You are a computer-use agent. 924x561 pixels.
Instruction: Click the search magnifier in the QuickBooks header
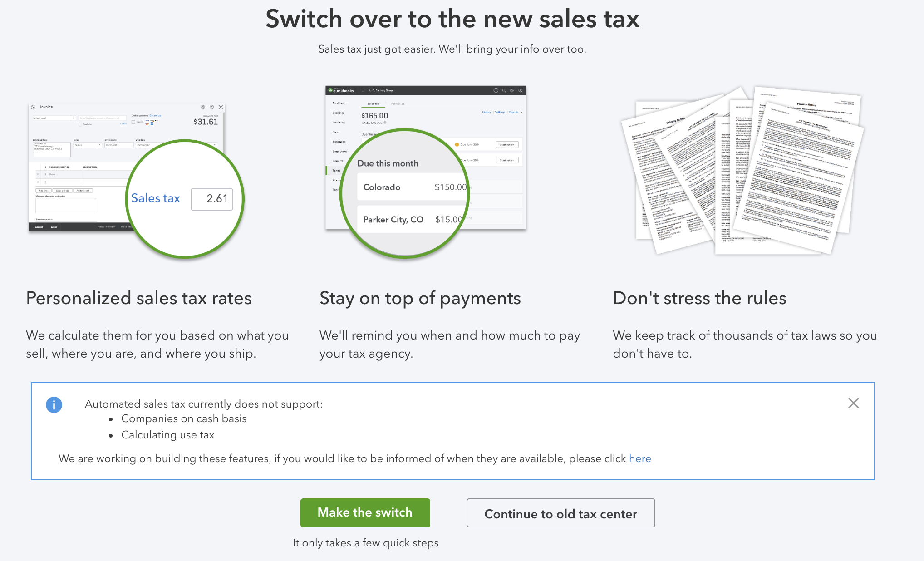504,90
